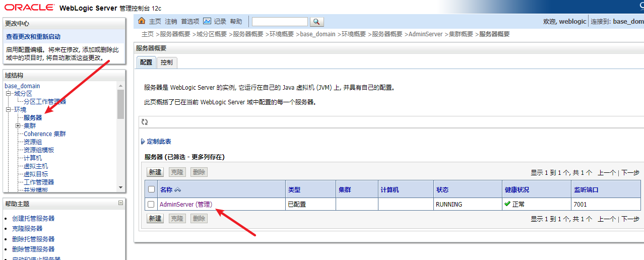Viewport: 644px width, 260px height.
Task: Open 克隆服务器 help topic
Action: click(x=27, y=228)
